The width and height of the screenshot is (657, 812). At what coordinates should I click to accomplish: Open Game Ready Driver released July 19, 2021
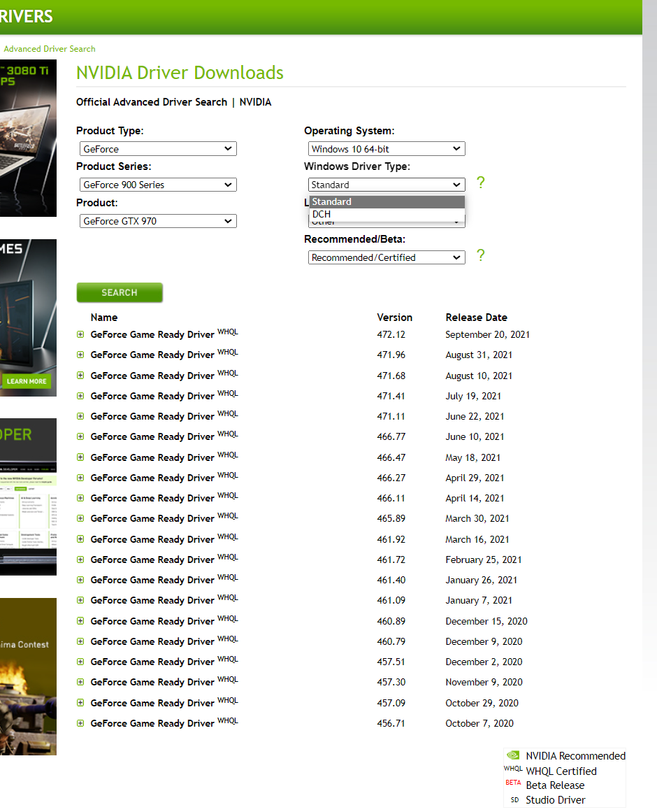tap(152, 396)
